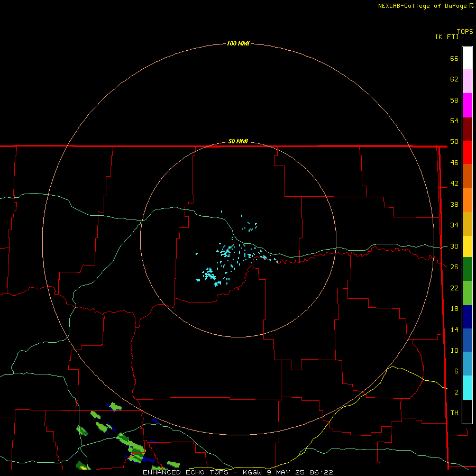Select the dark green legend swatch
This screenshot has height=476, width=476.
467,269
